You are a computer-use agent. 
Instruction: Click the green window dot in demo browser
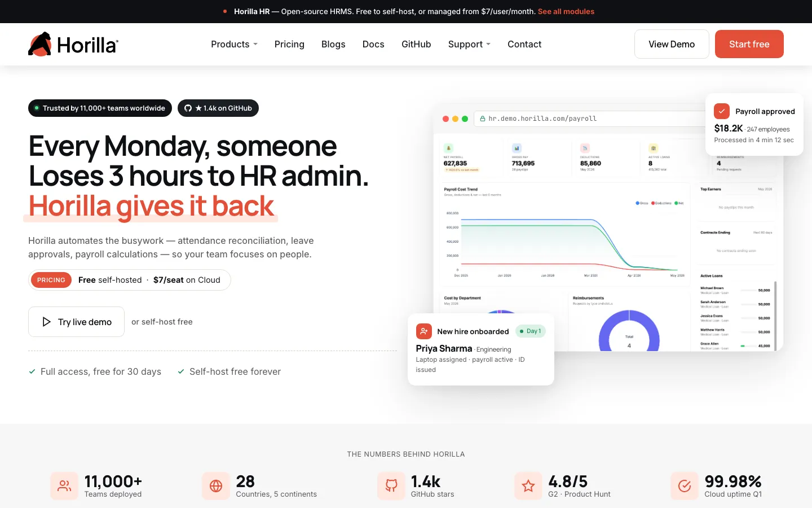465,119
